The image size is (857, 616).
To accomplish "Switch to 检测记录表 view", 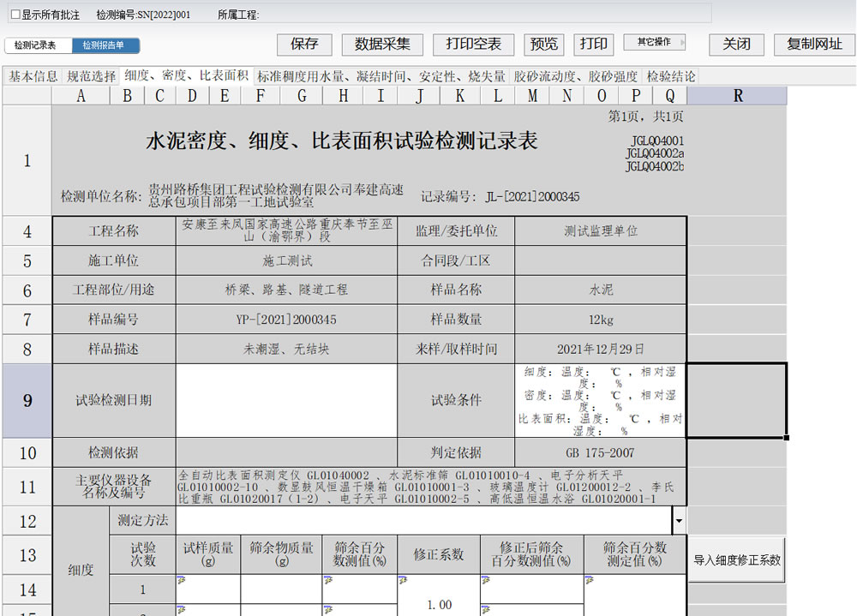I will (36, 45).
